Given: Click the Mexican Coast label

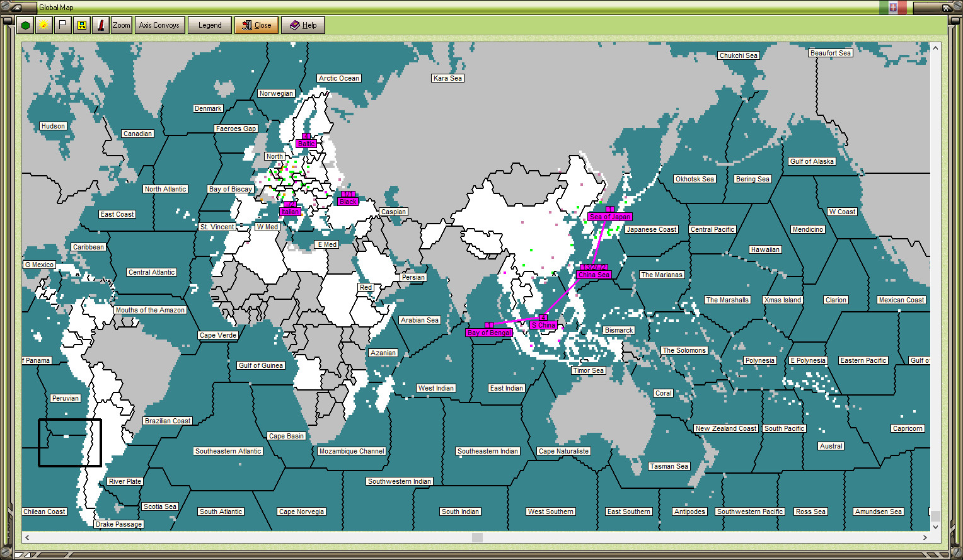Looking at the screenshot, I should (902, 300).
